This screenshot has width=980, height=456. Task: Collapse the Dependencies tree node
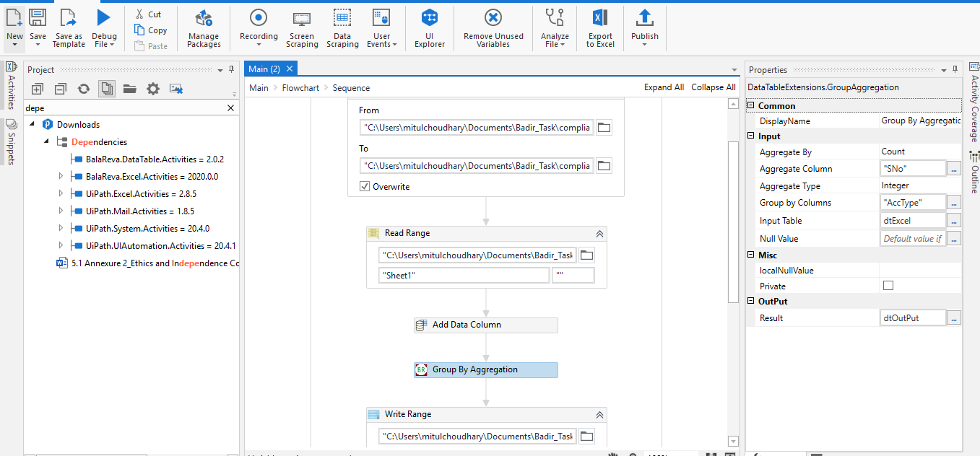pos(45,141)
